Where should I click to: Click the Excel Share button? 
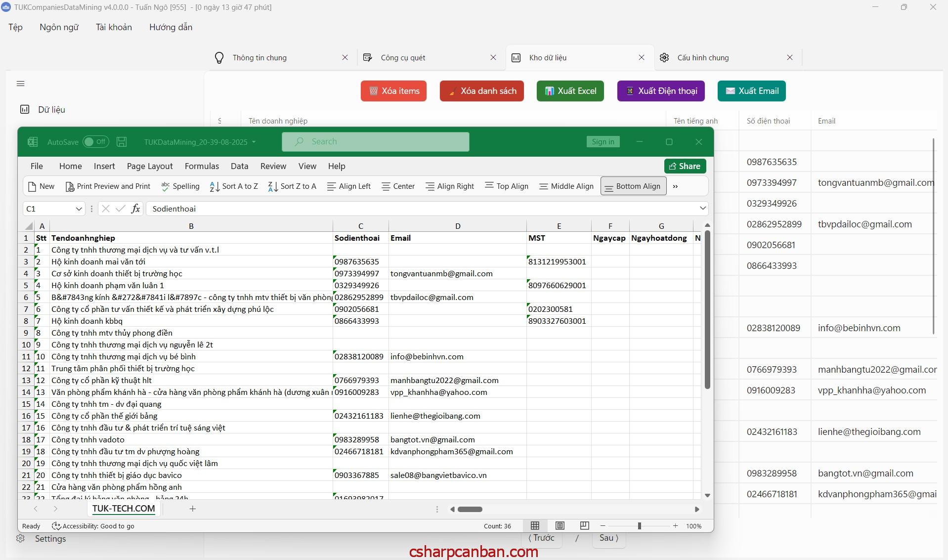click(685, 166)
